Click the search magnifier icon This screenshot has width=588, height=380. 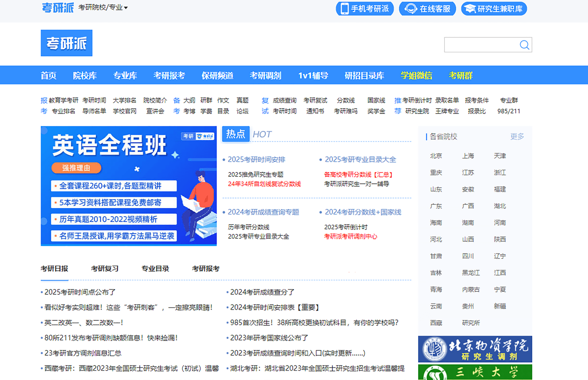[524, 45]
